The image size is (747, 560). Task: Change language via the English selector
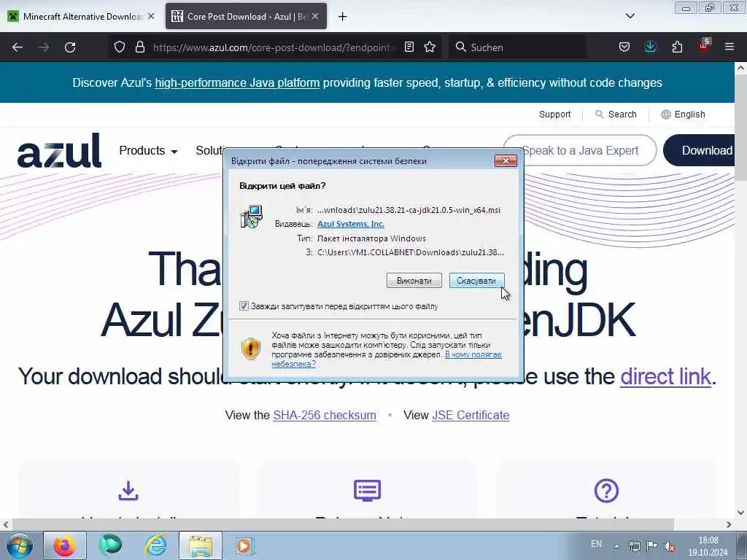(683, 114)
